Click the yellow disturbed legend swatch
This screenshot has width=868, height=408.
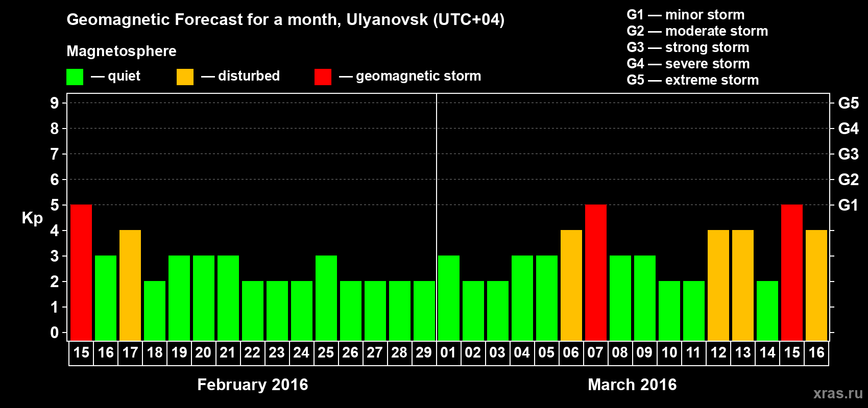(x=185, y=77)
